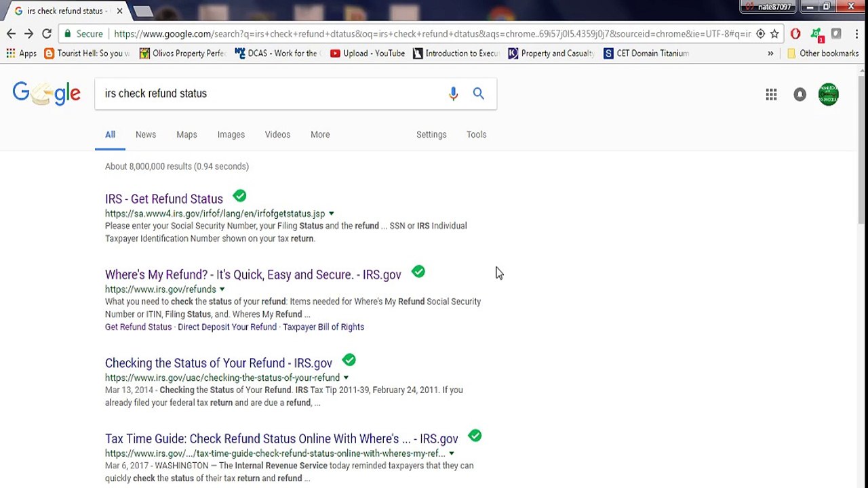Open Checking the Status of Your Refund link
This screenshot has height=488, width=868.
218,363
